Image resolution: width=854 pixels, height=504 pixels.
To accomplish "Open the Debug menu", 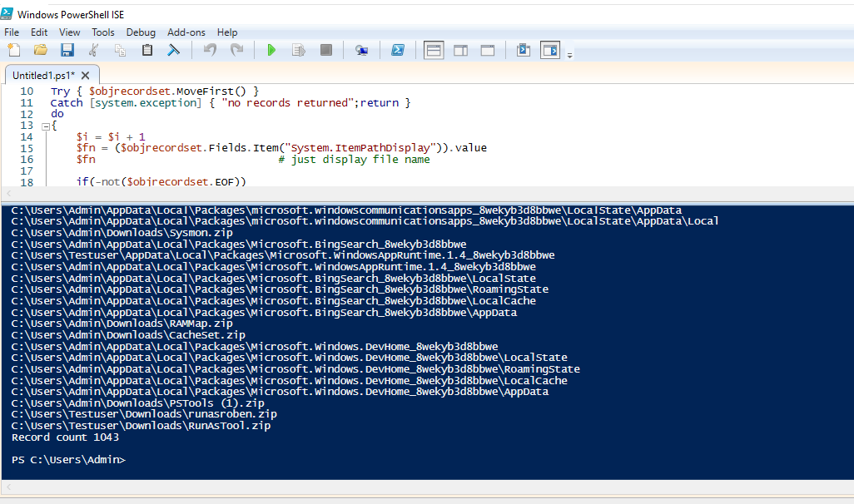I will click(141, 32).
